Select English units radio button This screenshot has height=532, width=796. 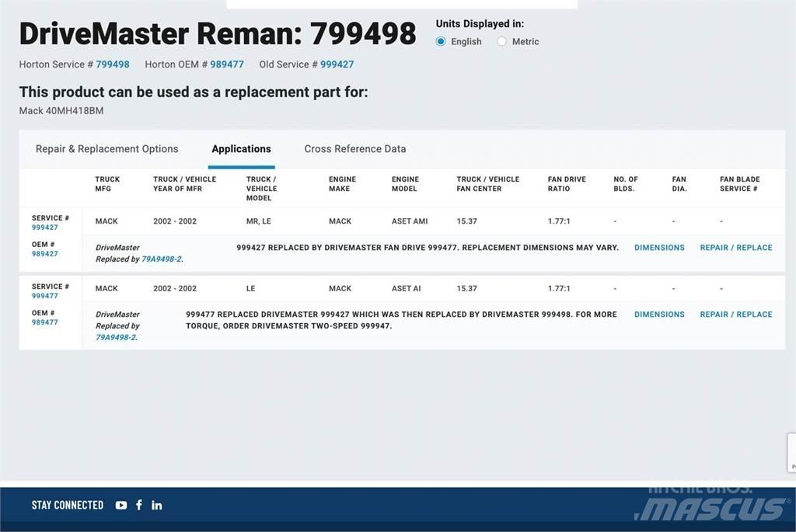click(441, 42)
